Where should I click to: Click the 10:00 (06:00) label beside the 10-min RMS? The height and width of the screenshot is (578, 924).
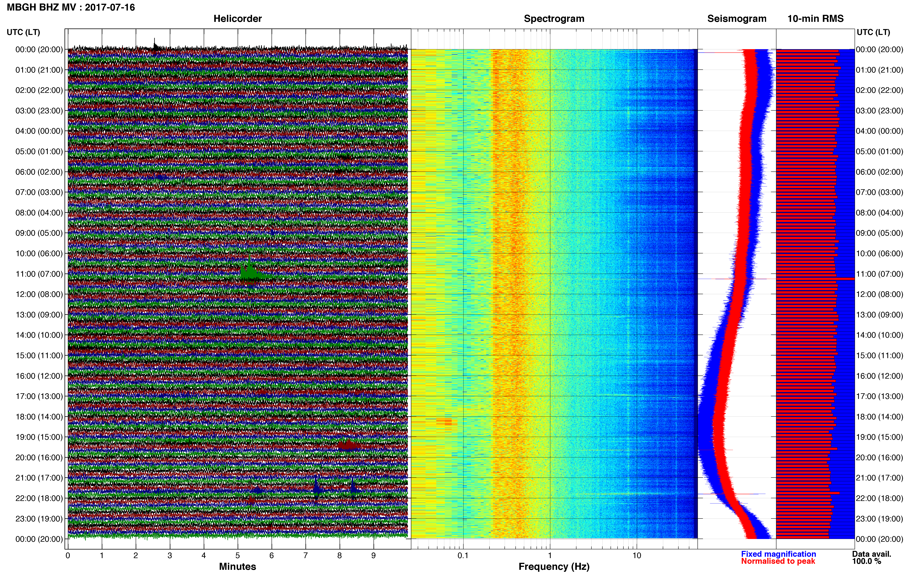879,253
